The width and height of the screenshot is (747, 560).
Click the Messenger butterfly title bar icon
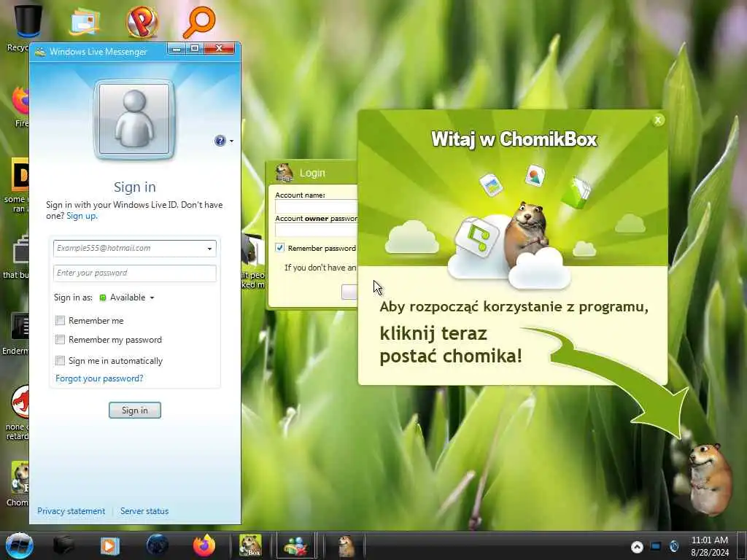tap(41, 52)
